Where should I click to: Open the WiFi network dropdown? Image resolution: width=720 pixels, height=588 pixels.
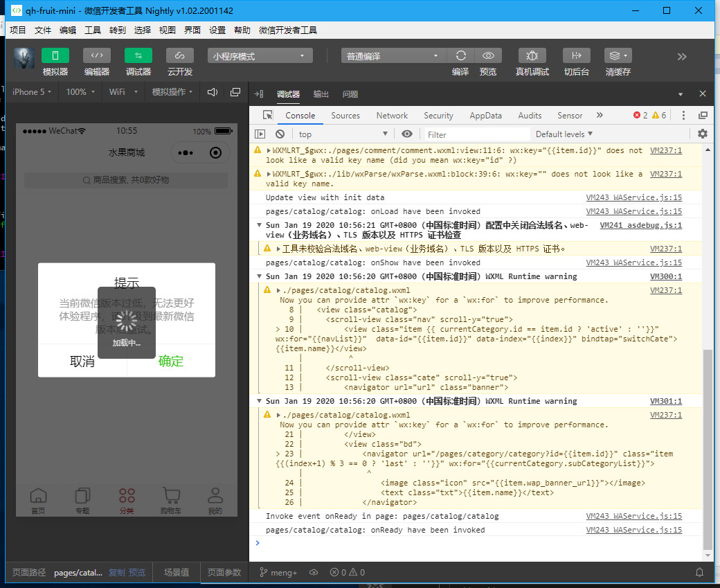pos(123,92)
